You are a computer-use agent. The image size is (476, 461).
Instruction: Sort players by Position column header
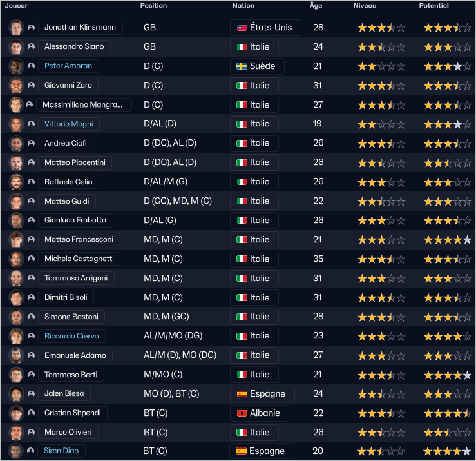tap(153, 6)
